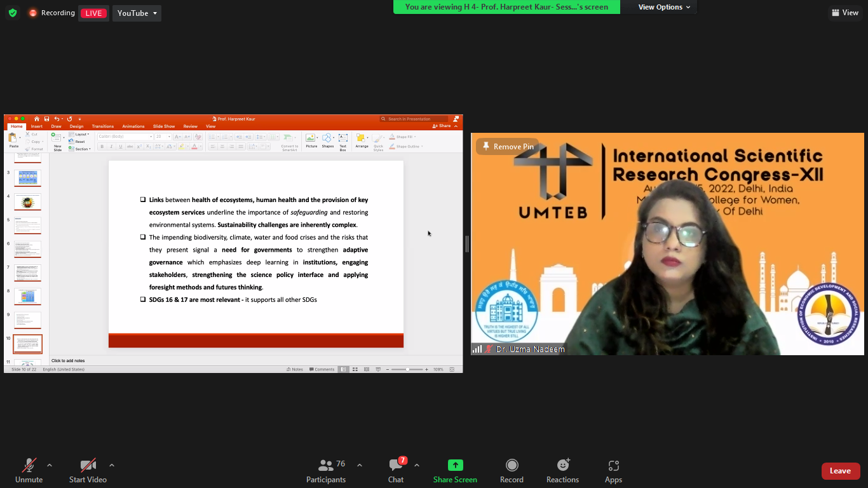The width and height of the screenshot is (868, 488).
Task: Click the green Share Screen icon
Action: point(455,465)
